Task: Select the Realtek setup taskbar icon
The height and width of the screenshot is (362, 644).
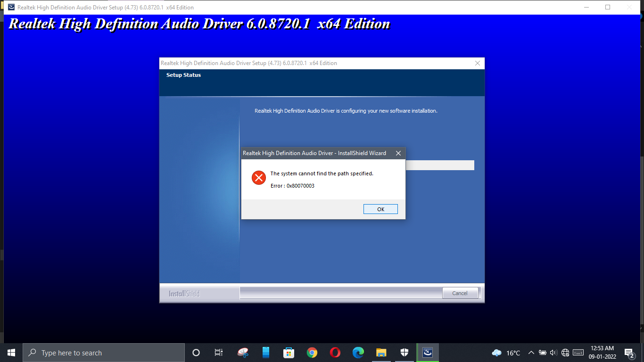Action: 428,353
